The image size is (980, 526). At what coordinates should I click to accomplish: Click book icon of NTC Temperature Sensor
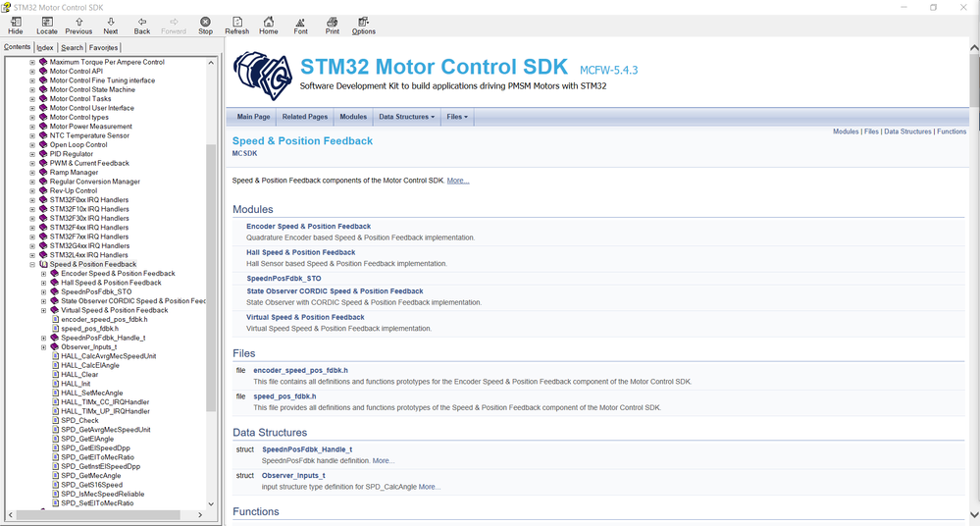(43, 135)
